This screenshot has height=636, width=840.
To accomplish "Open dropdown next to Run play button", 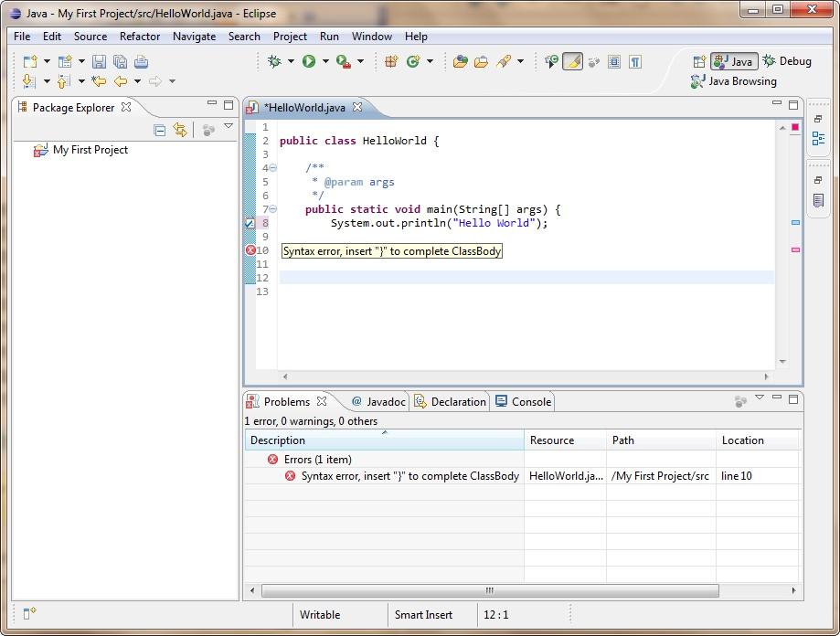I will [x=325, y=61].
